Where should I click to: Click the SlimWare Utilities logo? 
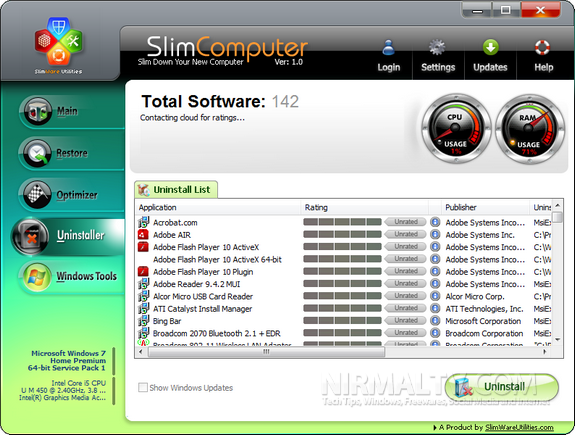point(59,45)
